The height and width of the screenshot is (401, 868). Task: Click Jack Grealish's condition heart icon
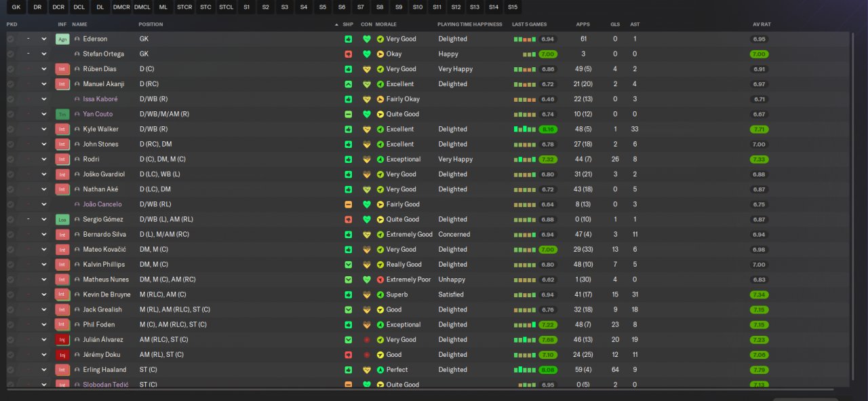coord(367,309)
